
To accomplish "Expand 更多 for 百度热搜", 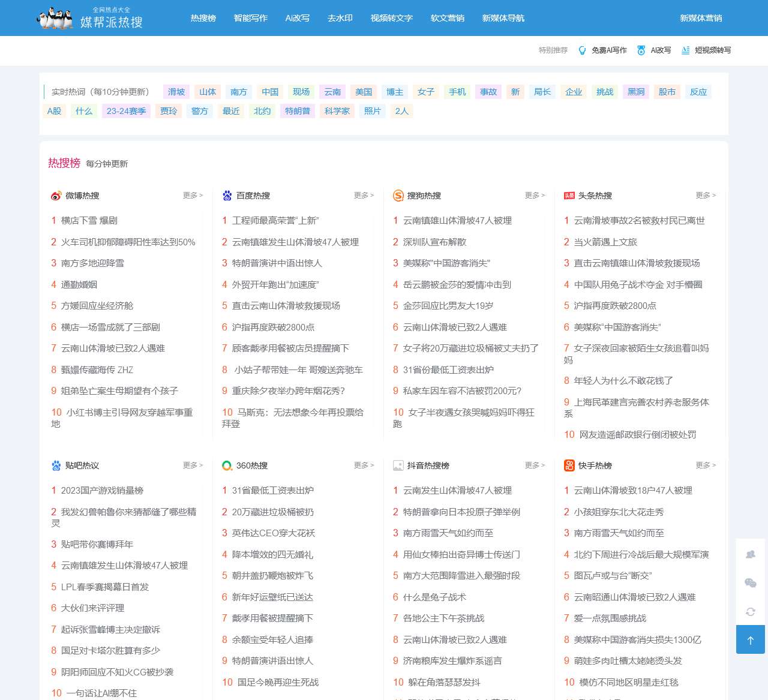I will [364, 196].
